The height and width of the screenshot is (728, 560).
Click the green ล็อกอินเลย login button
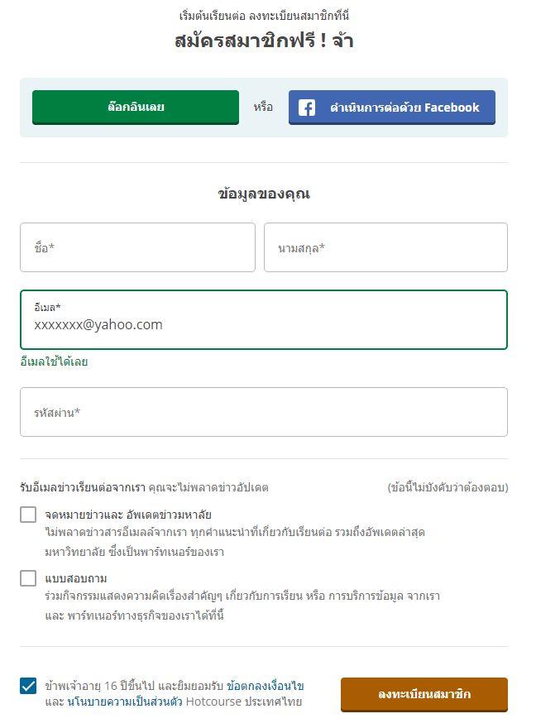136,108
